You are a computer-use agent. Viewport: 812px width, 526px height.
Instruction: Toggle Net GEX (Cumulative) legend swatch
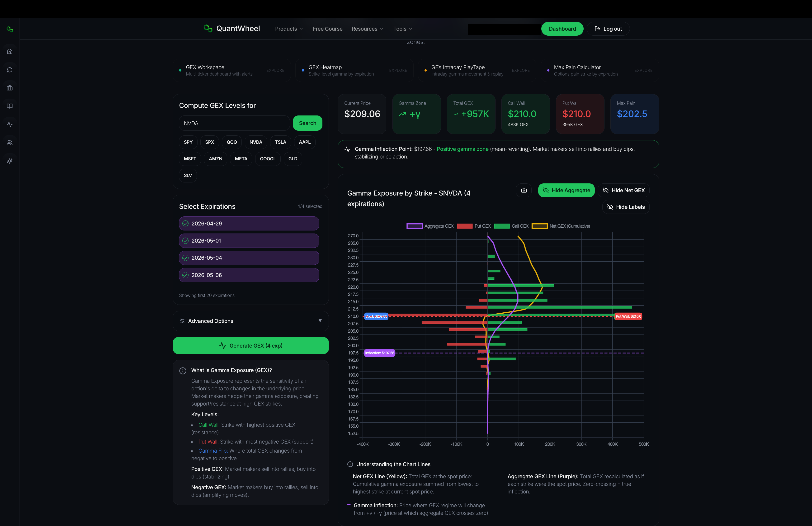pyautogui.click(x=540, y=226)
